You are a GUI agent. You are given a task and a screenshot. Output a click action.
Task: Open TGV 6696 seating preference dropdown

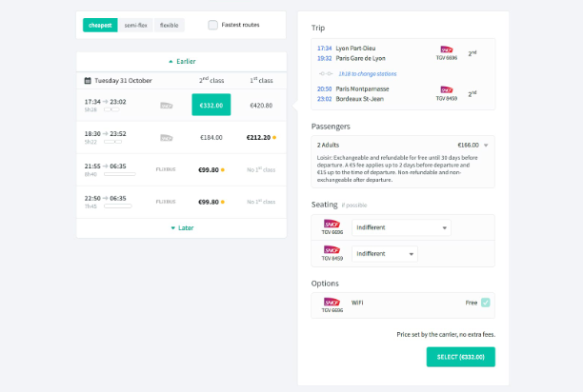(400, 228)
